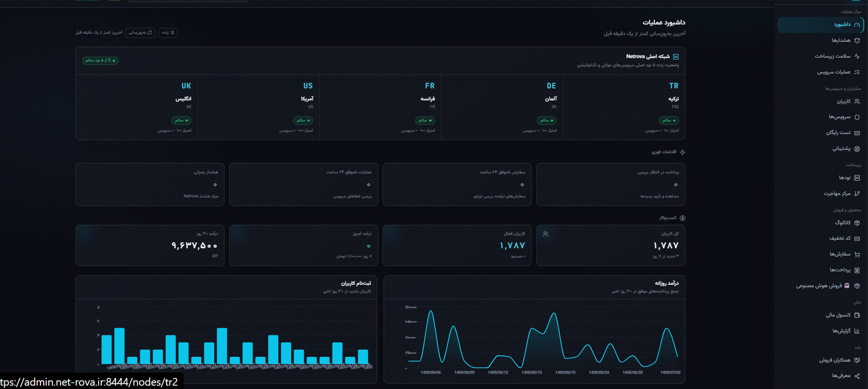Click the cart icon for سفارش‌ها
The width and height of the screenshot is (868, 389).
coord(857,255)
